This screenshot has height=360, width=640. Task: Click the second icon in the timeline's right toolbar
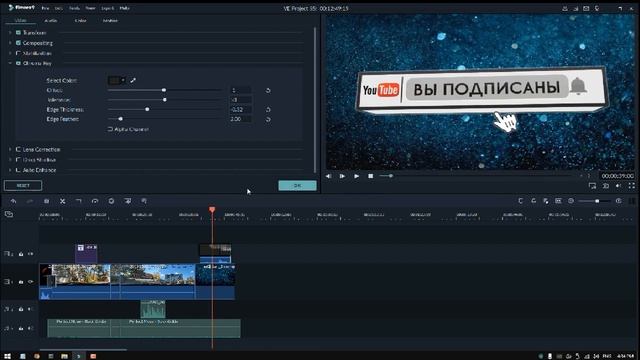click(533, 201)
